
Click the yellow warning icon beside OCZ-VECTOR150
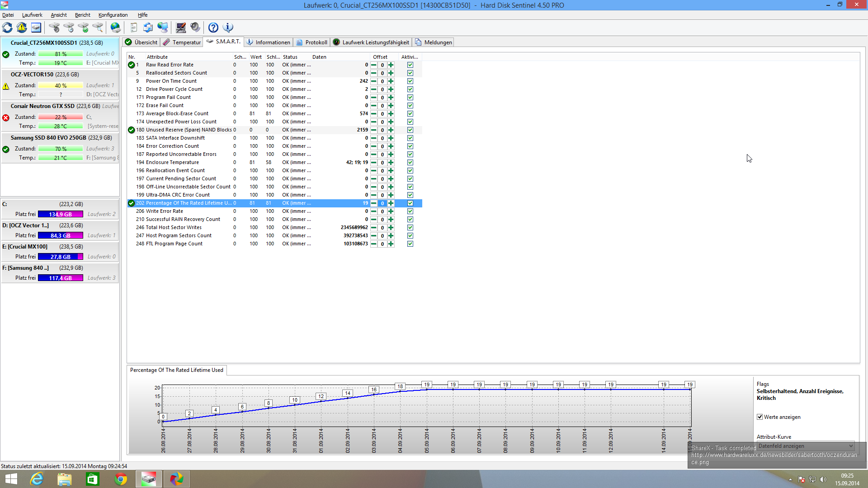[6, 86]
